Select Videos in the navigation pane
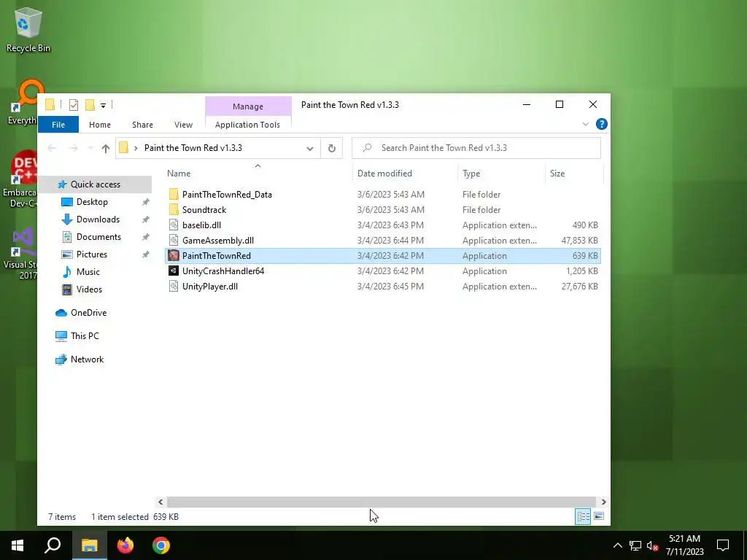Viewport: 747px width, 560px height. click(88, 289)
